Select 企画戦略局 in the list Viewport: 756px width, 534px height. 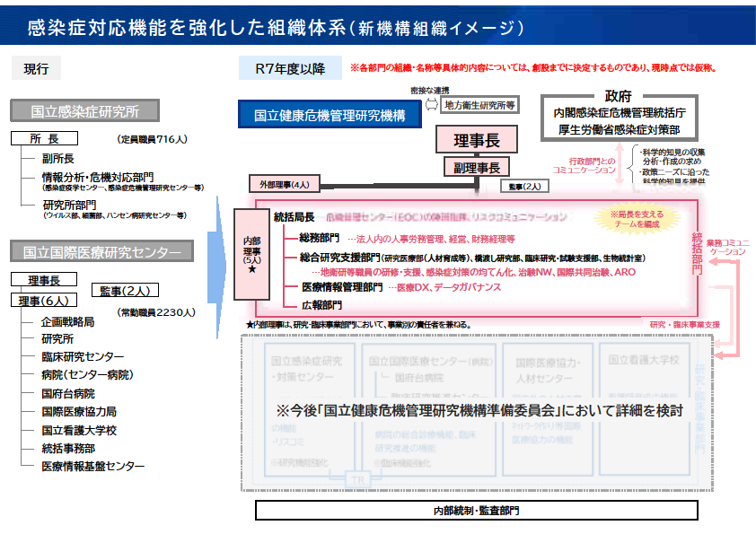(x=67, y=322)
